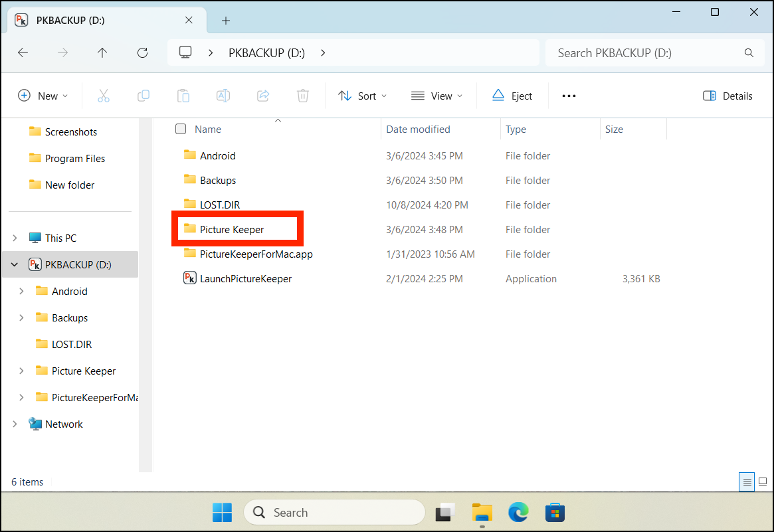774x532 pixels.
Task: Select Program Files in navigation pane
Action: coord(74,159)
